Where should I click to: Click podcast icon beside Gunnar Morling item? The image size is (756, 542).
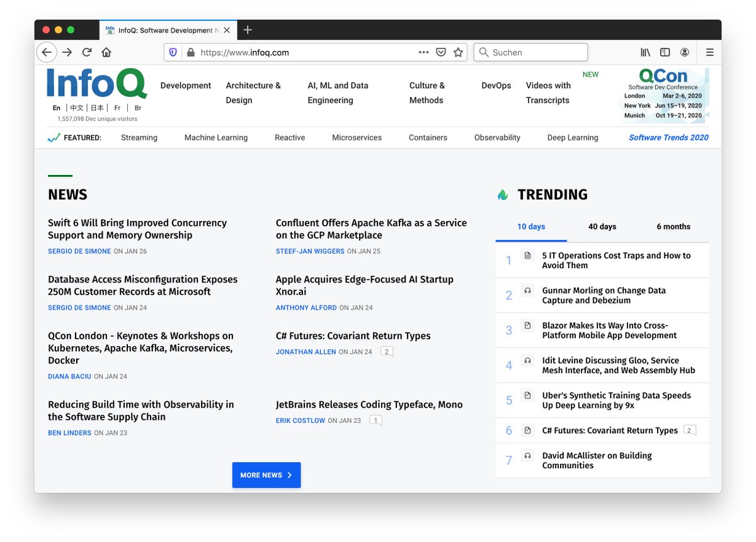[x=527, y=290]
